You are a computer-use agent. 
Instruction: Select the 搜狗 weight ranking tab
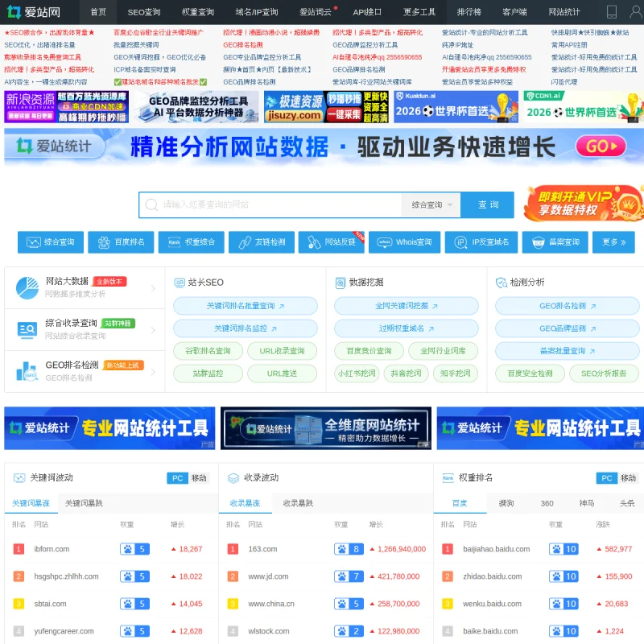pyautogui.click(x=506, y=503)
